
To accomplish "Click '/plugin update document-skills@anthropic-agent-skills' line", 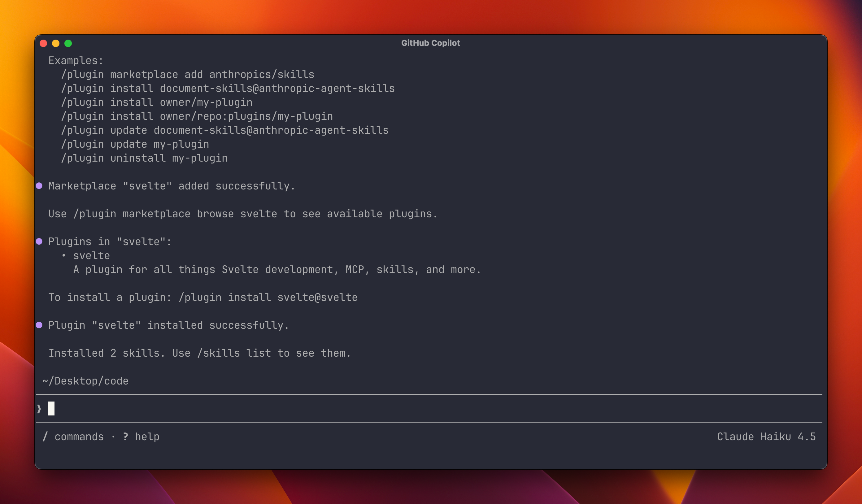I will point(225,130).
